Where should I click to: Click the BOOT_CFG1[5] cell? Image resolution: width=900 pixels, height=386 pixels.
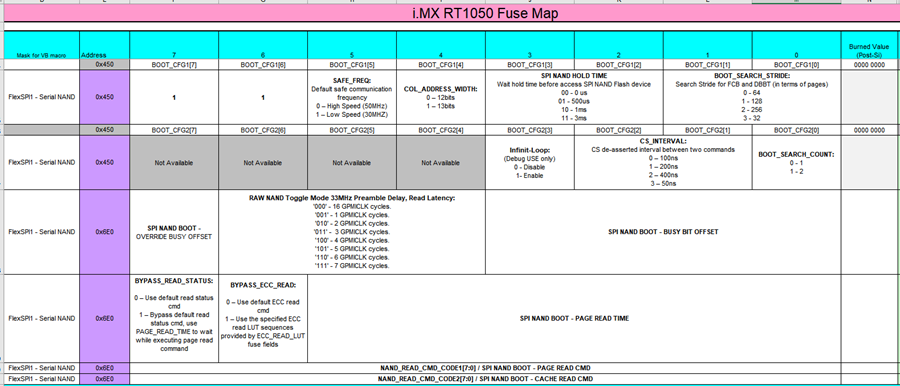point(352,65)
